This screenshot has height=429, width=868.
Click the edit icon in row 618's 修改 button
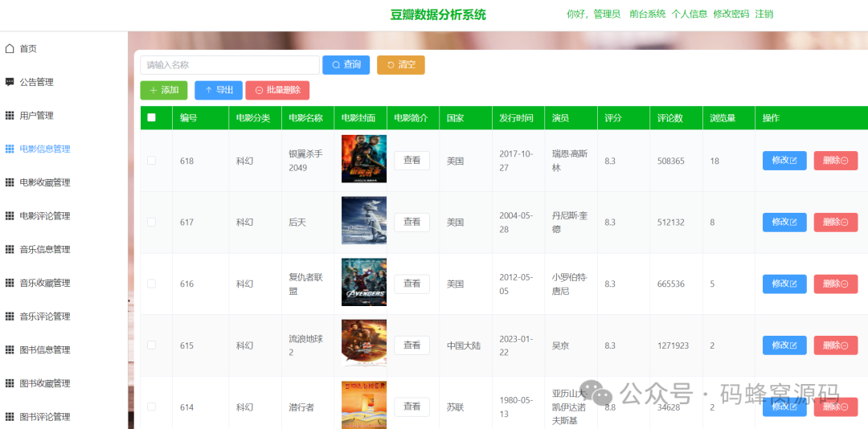pos(793,161)
